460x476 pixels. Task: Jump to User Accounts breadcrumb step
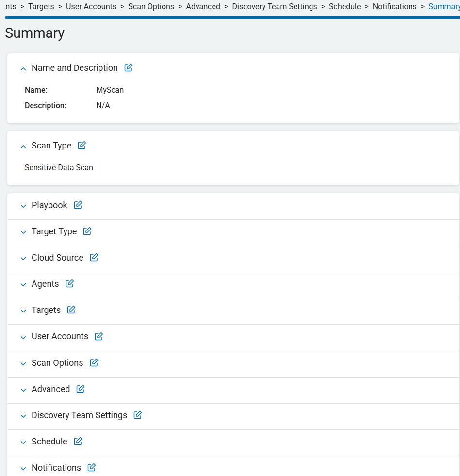[91, 7]
